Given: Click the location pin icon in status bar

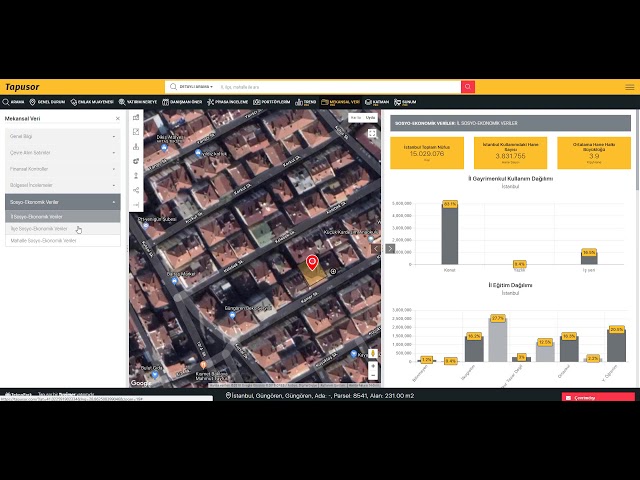Looking at the screenshot, I should click(x=228, y=396).
